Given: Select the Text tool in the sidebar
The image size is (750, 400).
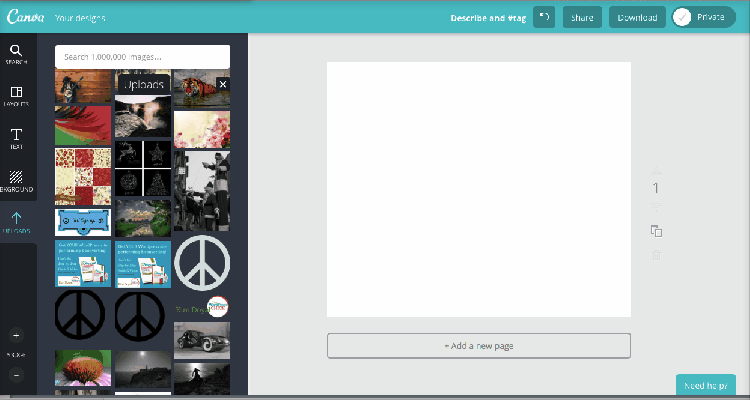Looking at the screenshot, I should (16, 139).
